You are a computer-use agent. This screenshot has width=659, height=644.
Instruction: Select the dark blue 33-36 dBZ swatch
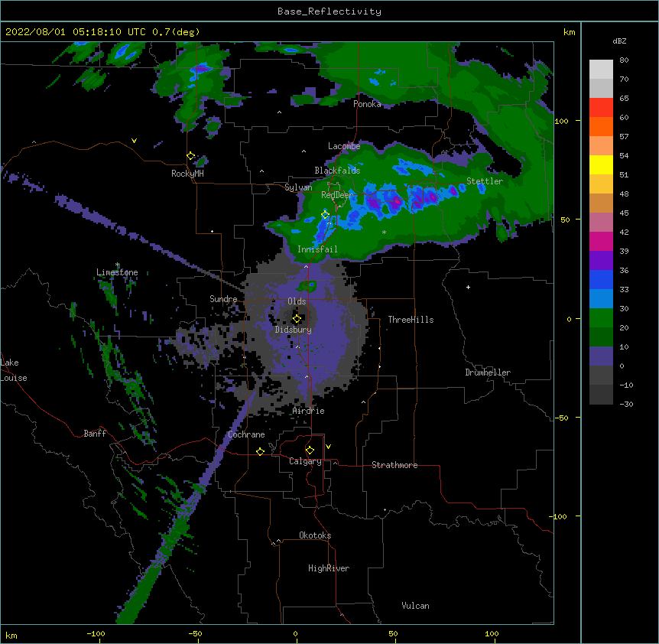click(x=601, y=279)
